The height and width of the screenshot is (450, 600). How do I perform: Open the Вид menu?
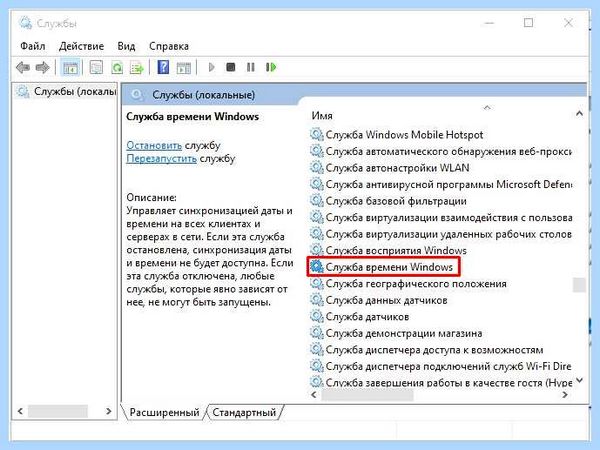point(126,46)
